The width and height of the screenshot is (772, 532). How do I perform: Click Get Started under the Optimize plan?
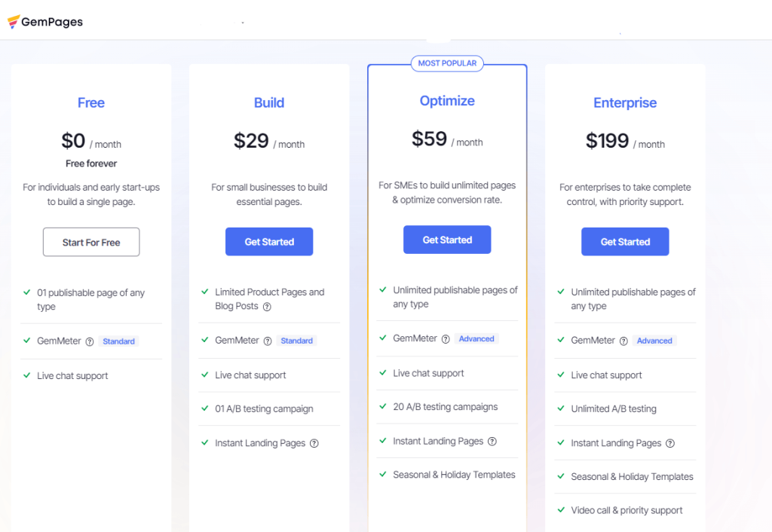pyautogui.click(x=447, y=240)
